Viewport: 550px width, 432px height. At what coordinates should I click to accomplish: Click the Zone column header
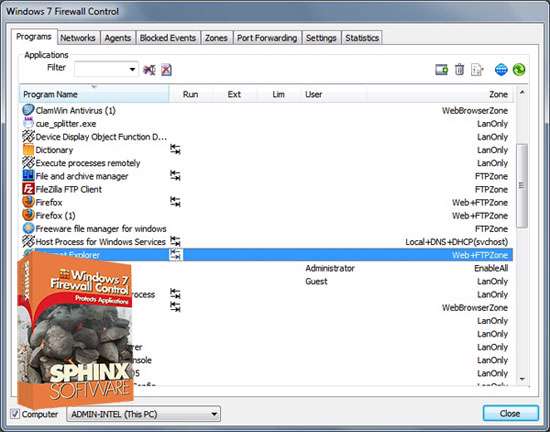440,94
